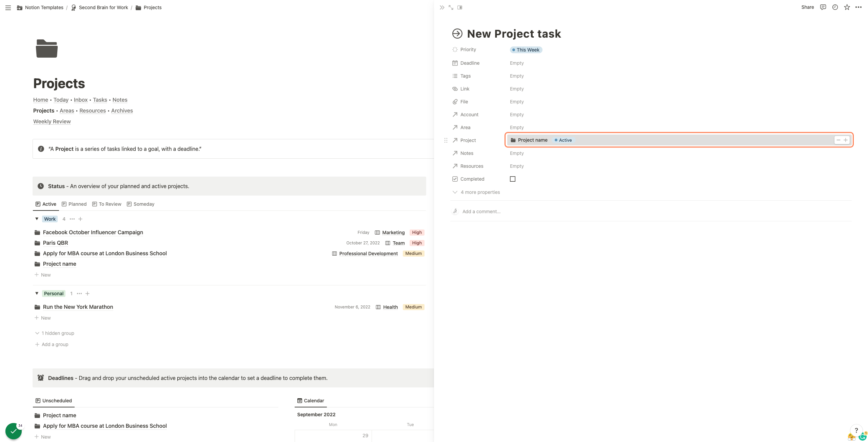This screenshot has width=868, height=442.
Task: Open Work group three-dot options
Action: coord(72,219)
